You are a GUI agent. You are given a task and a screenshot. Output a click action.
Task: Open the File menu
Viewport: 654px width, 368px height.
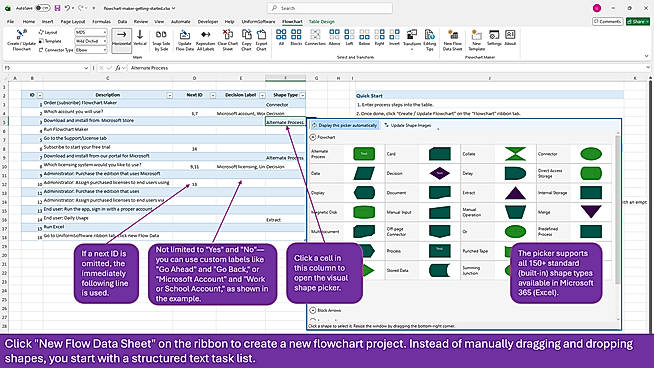(x=10, y=21)
